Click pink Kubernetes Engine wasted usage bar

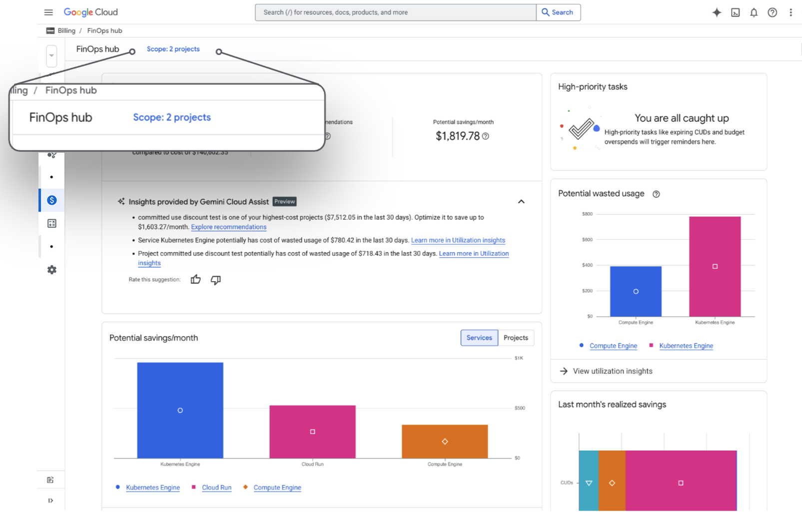click(715, 266)
